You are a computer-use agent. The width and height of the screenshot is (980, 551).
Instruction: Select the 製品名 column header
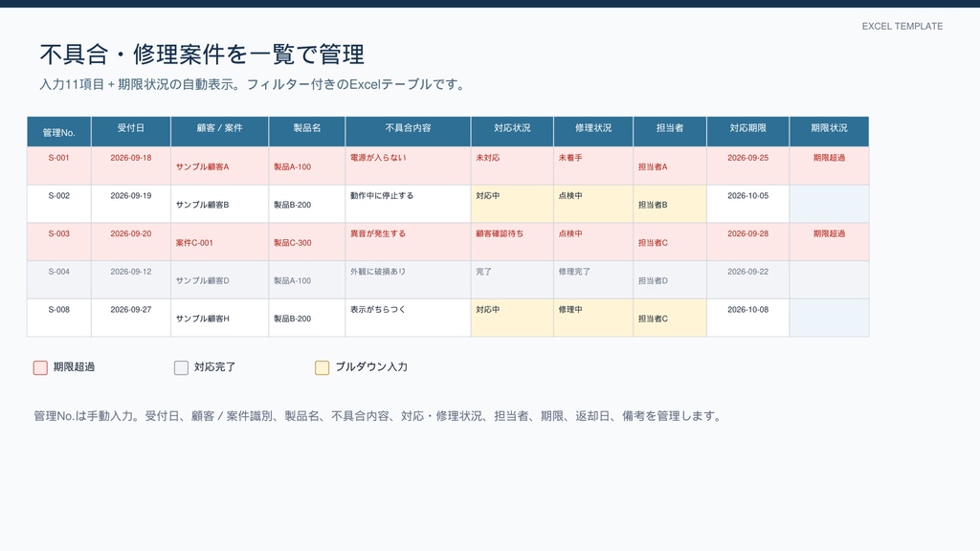click(x=307, y=132)
